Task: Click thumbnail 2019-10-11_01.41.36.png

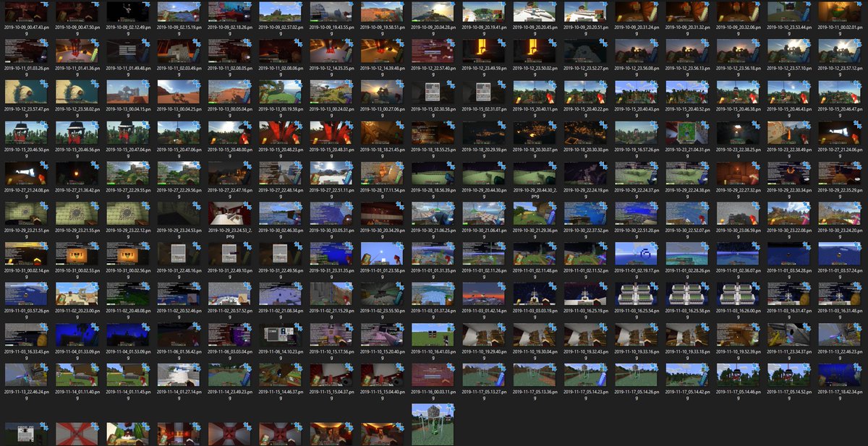Action: click(x=76, y=51)
